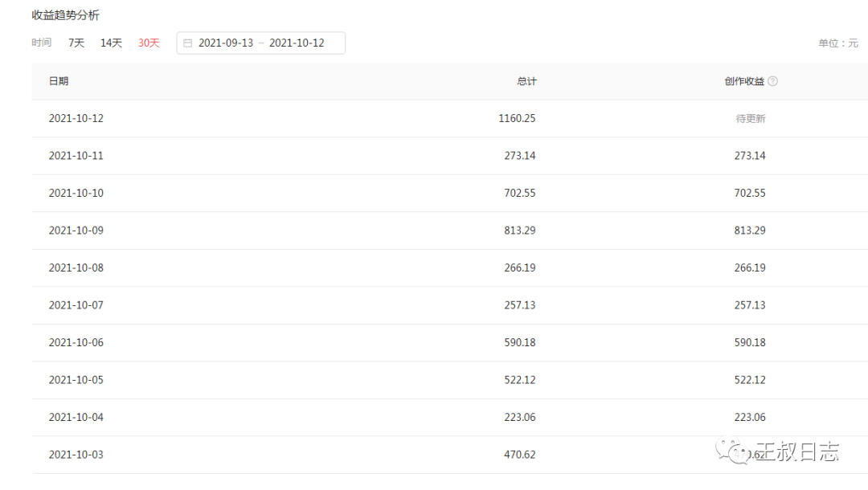Click the 收益趋势分析 heading
This screenshot has width=868, height=490.
point(65,15)
